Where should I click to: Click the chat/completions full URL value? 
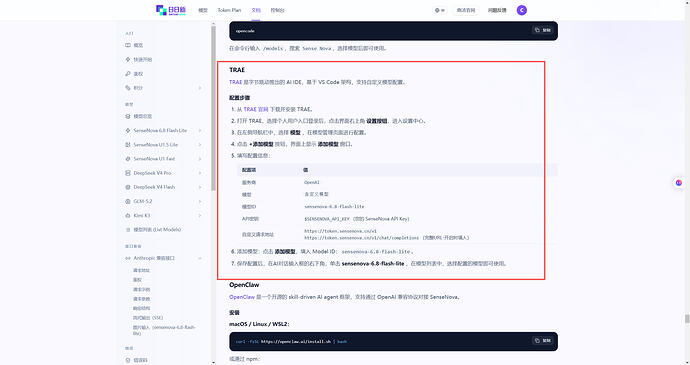pyautogui.click(x=362, y=238)
